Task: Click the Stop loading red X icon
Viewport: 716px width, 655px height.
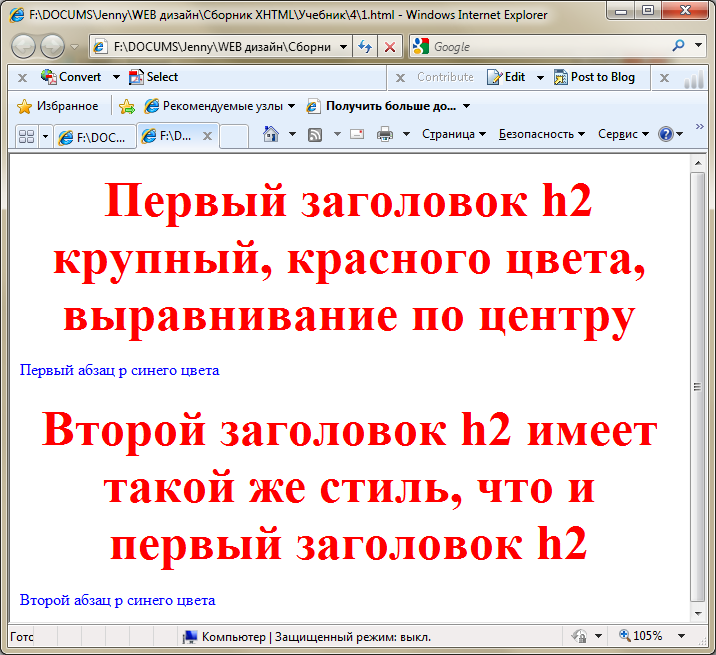Action: pyautogui.click(x=389, y=47)
